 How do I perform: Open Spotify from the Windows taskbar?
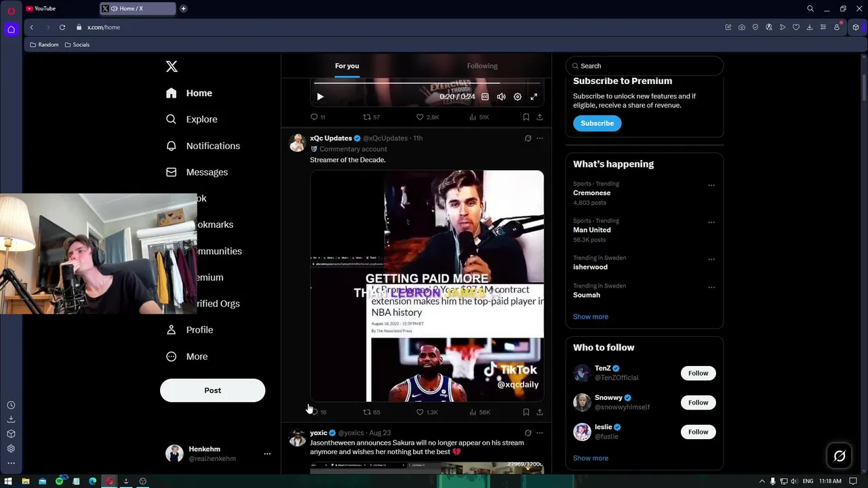59,481
